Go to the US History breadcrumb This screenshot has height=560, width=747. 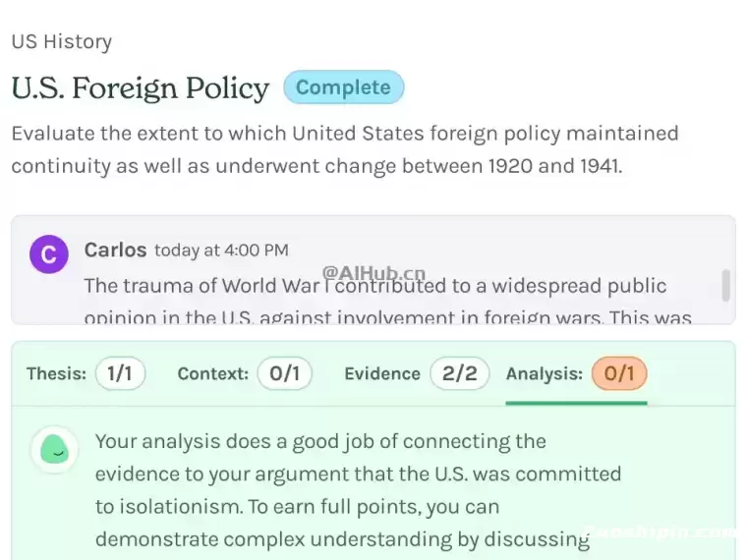61,41
